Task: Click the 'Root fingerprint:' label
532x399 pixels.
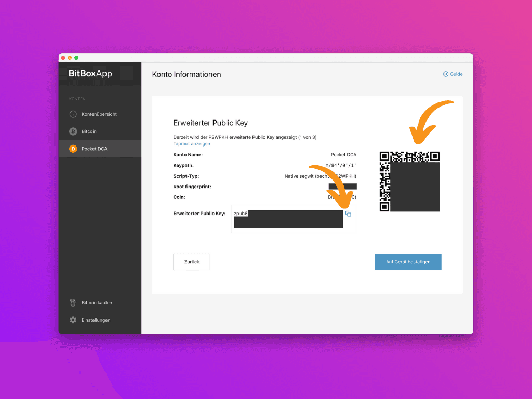Action: coord(192,187)
